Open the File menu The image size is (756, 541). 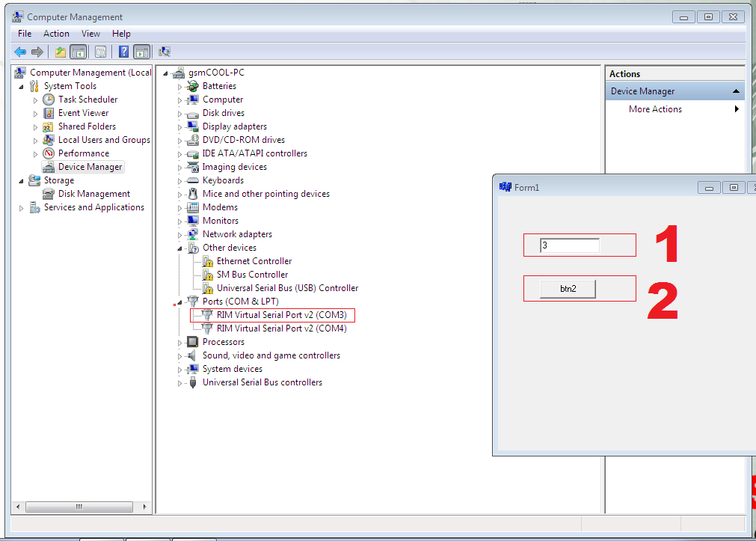pos(25,34)
